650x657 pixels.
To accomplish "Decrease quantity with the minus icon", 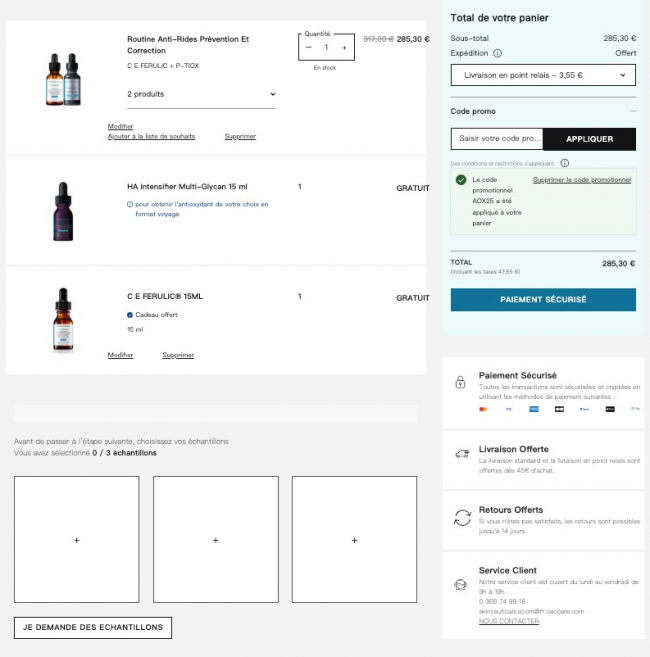I will coord(309,47).
